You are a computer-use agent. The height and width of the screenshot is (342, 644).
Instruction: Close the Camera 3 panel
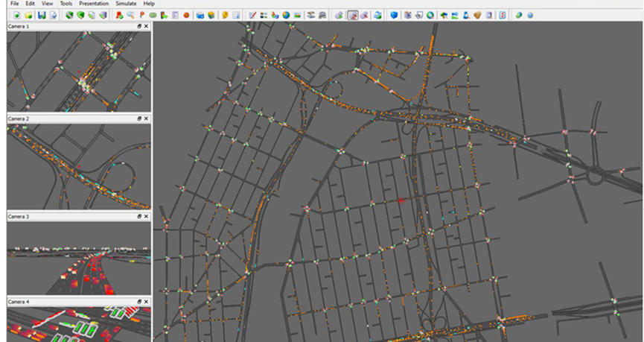146,216
